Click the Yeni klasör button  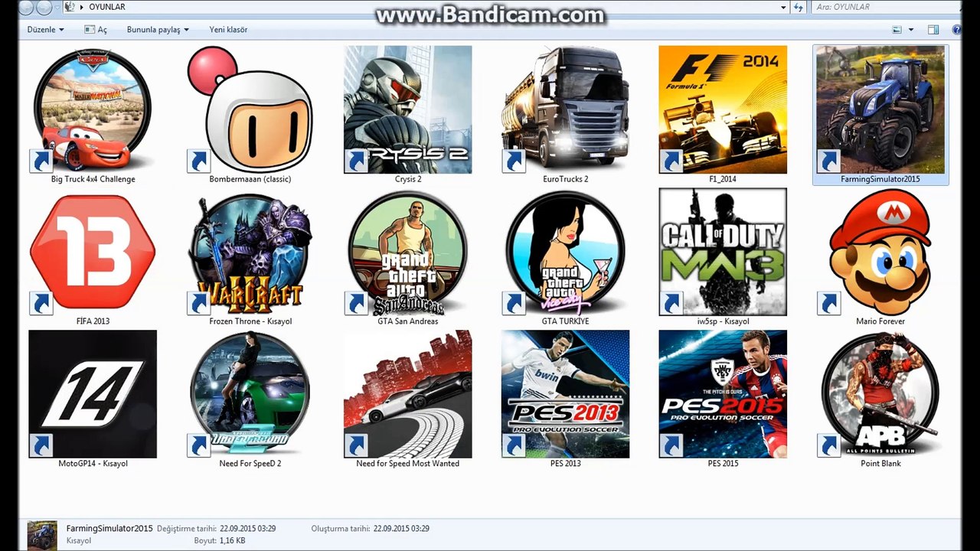228,30
